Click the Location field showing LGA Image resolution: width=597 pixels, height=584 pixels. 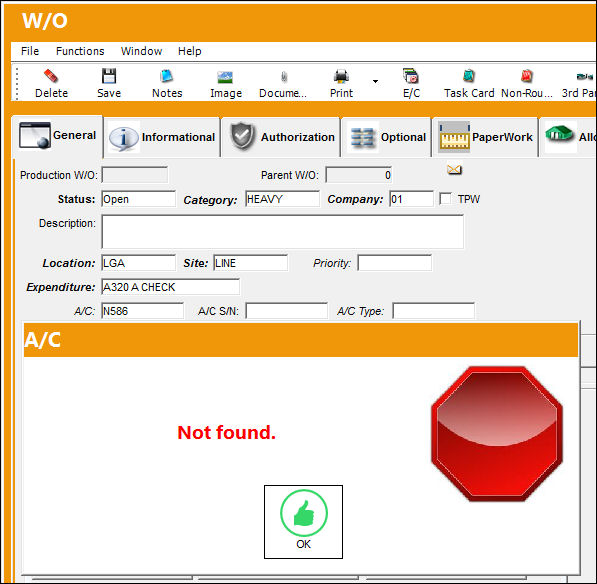[x=139, y=263]
